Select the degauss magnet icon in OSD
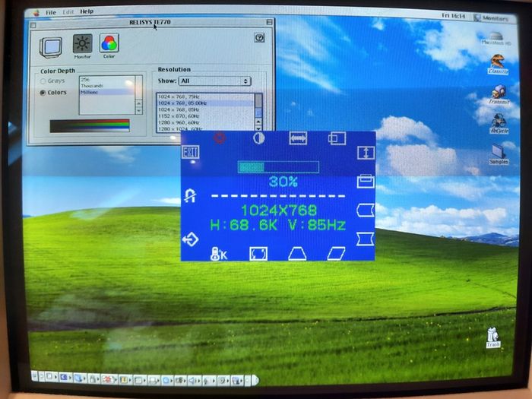This screenshot has height=399, width=532. (x=190, y=196)
